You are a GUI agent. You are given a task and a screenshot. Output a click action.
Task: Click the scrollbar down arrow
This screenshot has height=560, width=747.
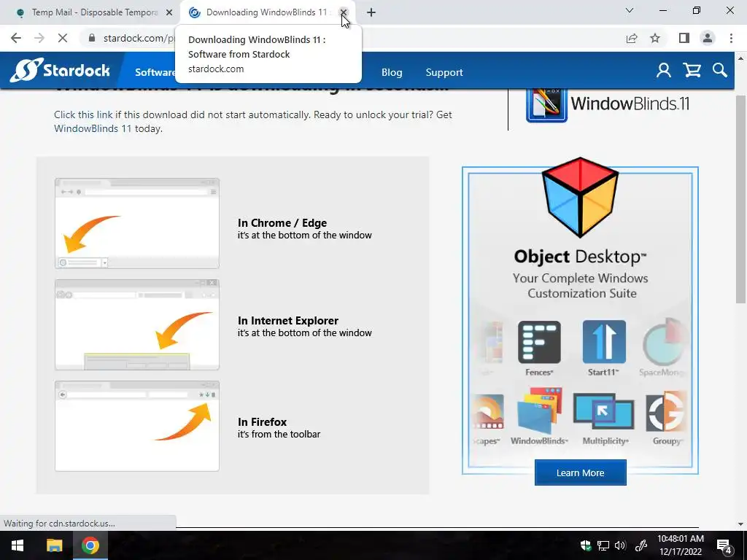click(x=740, y=524)
